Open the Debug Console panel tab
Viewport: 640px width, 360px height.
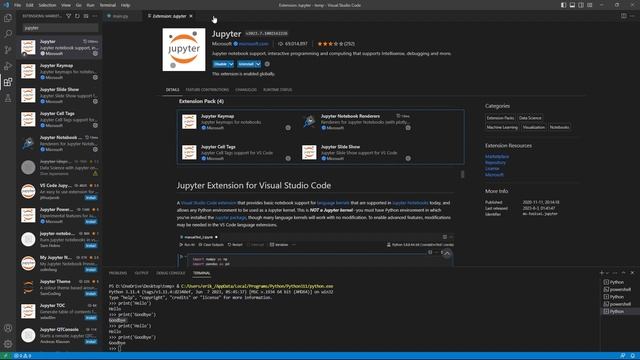[x=171, y=273]
